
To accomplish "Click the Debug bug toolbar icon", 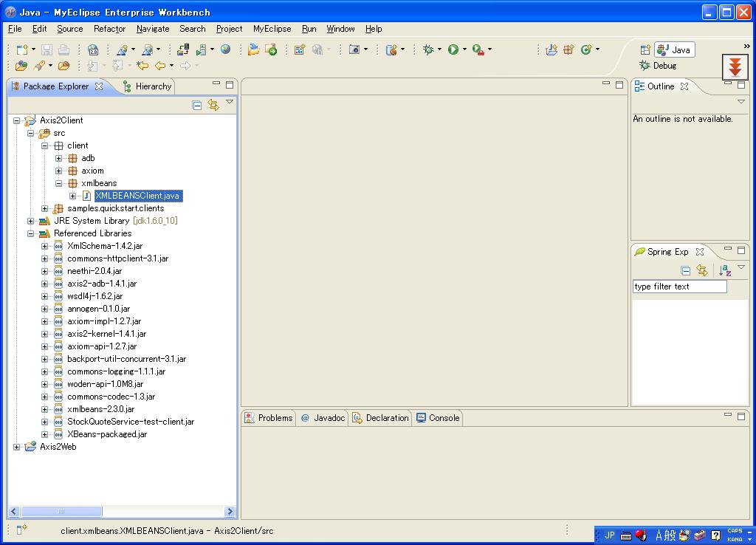I will [428, 49].
